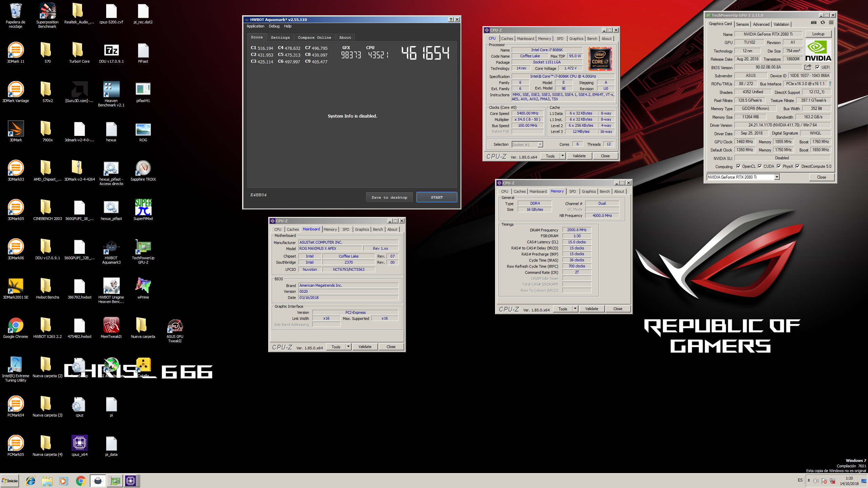The width and height of the screenshot is (868, 488).
Task: Click the Lookup button in GPU-Z
Action: click(818, 34)
